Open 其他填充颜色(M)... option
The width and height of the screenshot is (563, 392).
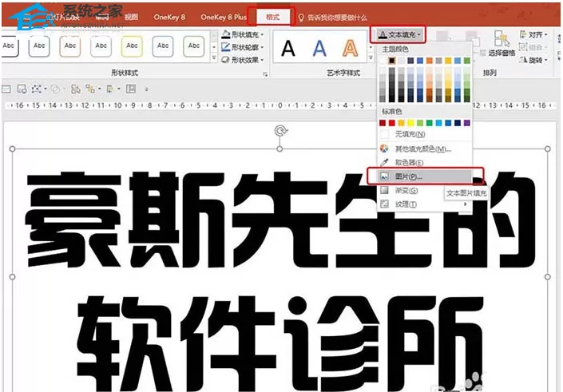click(424, 149)
